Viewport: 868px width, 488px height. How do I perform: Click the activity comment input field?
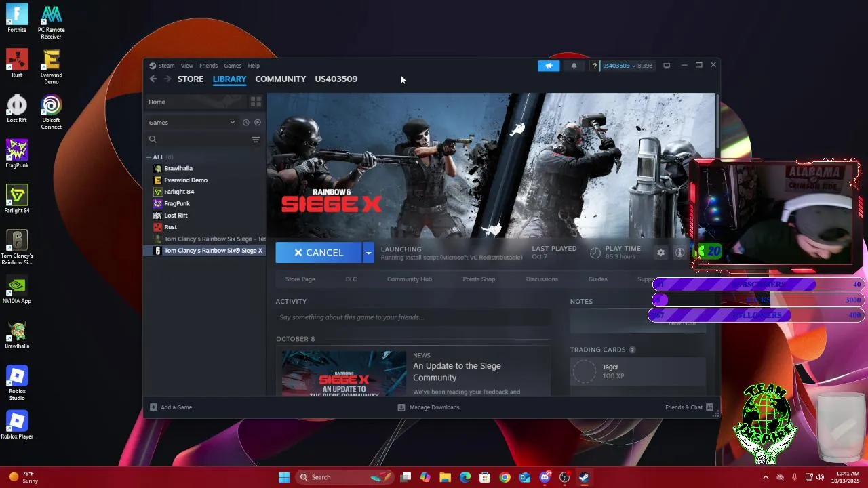click(x=414, y=317)
